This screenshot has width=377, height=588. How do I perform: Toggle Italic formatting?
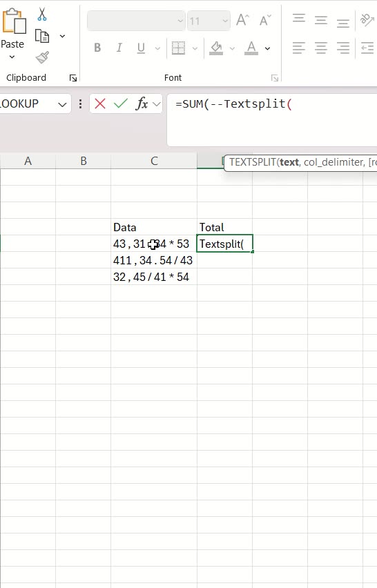tap(119, 48)
